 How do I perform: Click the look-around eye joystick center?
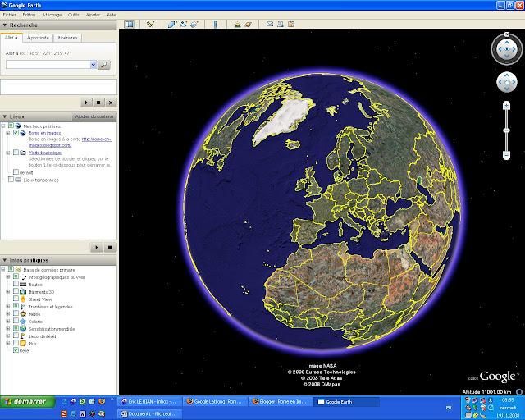(x=507, y=49)
